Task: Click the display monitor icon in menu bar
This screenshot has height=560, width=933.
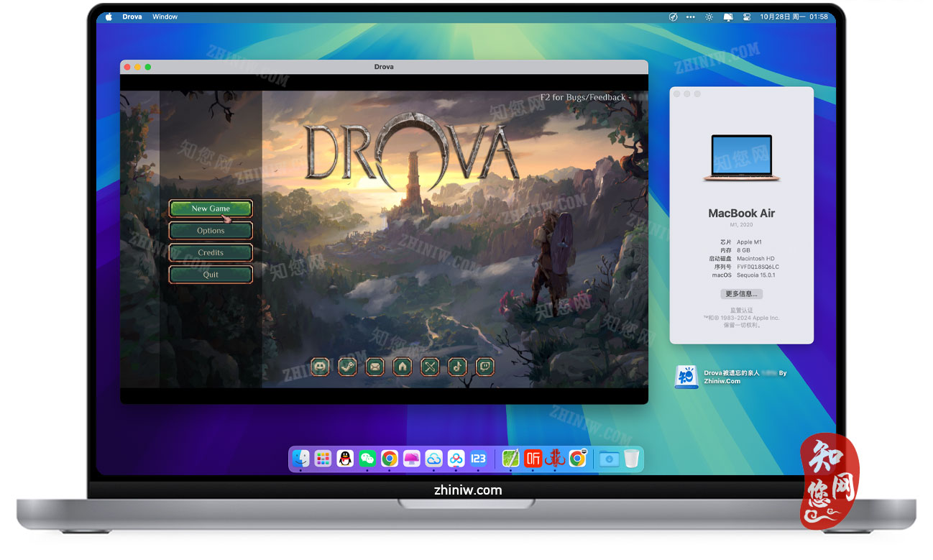Action: click(728, 17)
